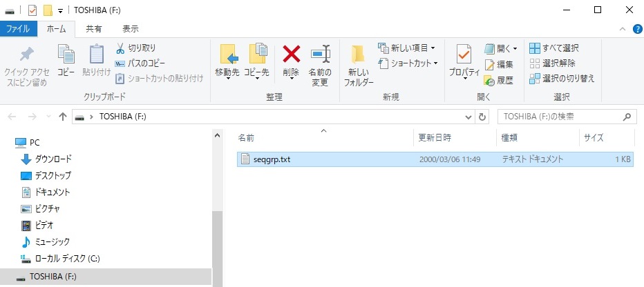The width and height of the screenshot is (644, 287).
Task: Click the Back arrow navigation button
Action: (12, 117)
